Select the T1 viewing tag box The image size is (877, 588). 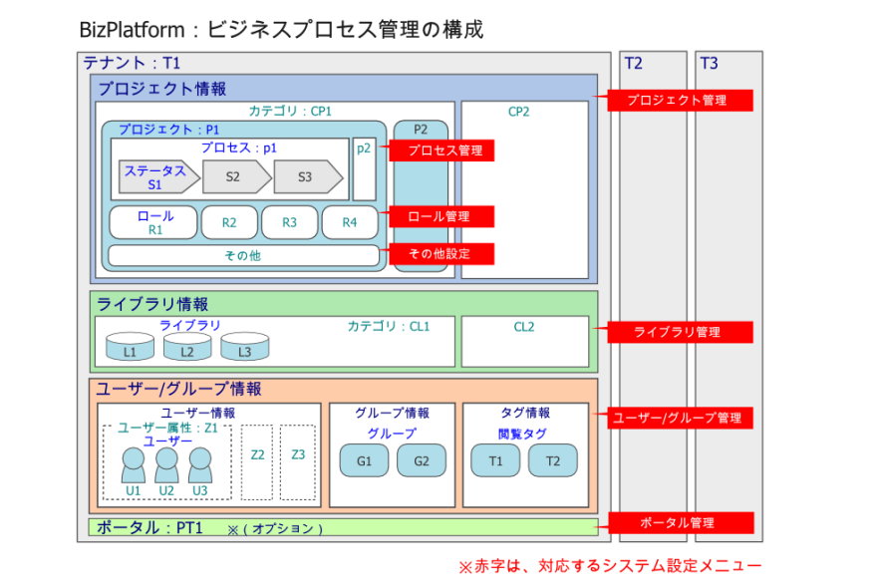[495, 460]
